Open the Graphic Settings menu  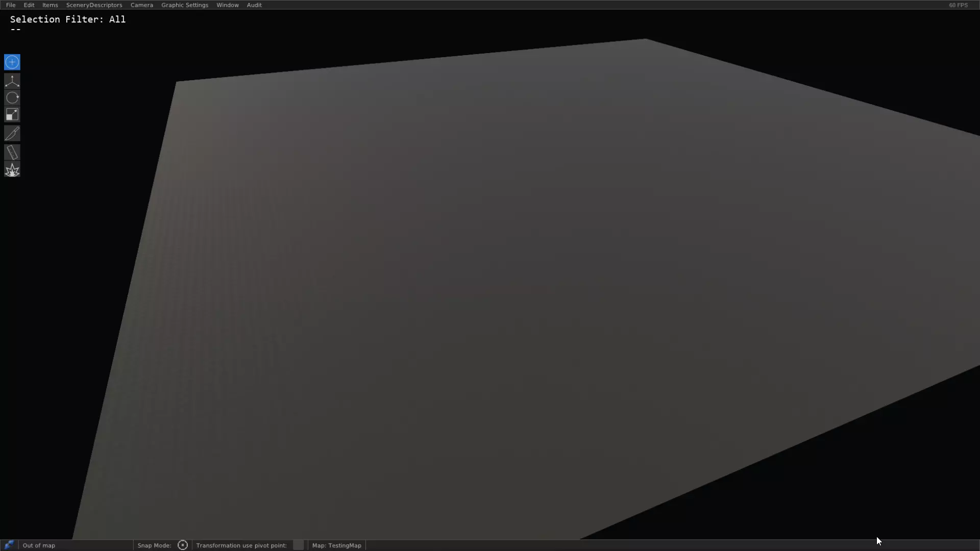coord(185,5)
